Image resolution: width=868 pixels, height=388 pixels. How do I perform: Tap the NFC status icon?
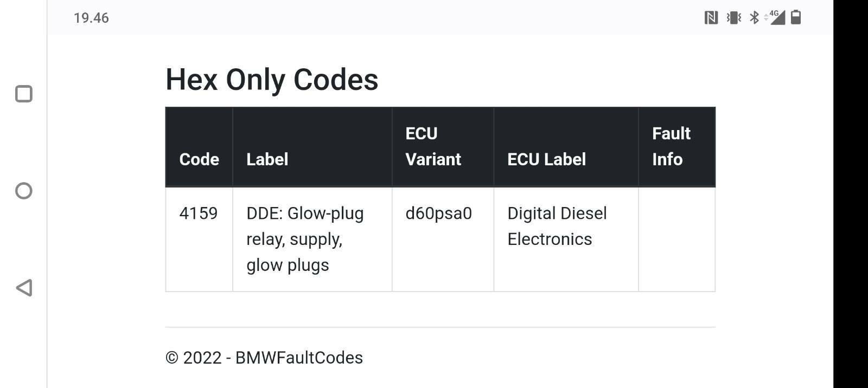point(711,18)
